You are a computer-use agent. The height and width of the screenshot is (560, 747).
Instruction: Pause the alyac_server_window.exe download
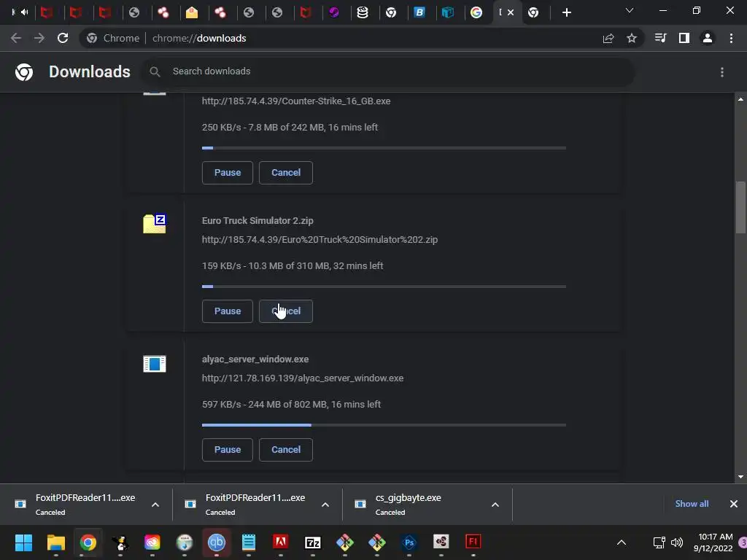(x=228, y=449)
